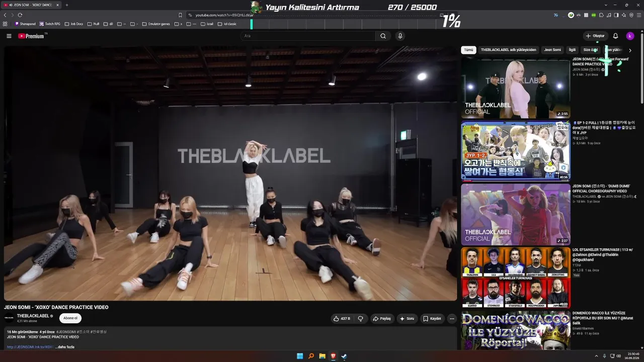
Task: Open File Explorer from taskbar
Action: click(x=322, y=356)
